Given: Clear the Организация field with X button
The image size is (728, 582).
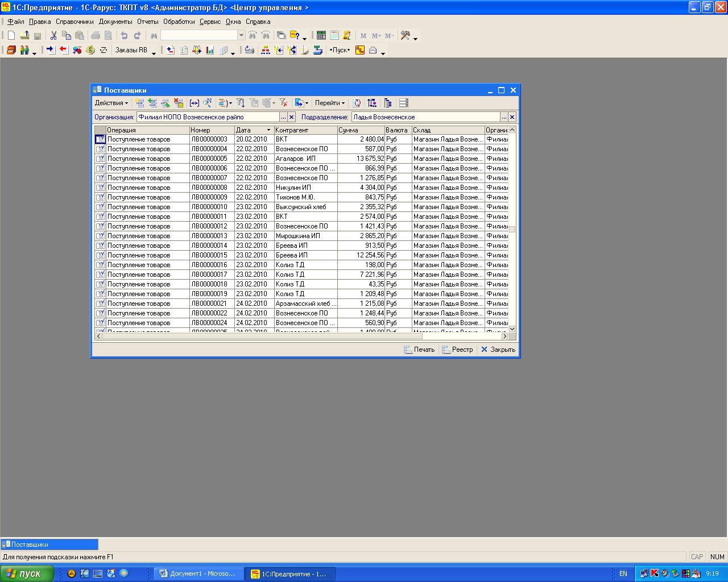Looking at the screenshot, I should pyautogui.click(x=292, y=117).
